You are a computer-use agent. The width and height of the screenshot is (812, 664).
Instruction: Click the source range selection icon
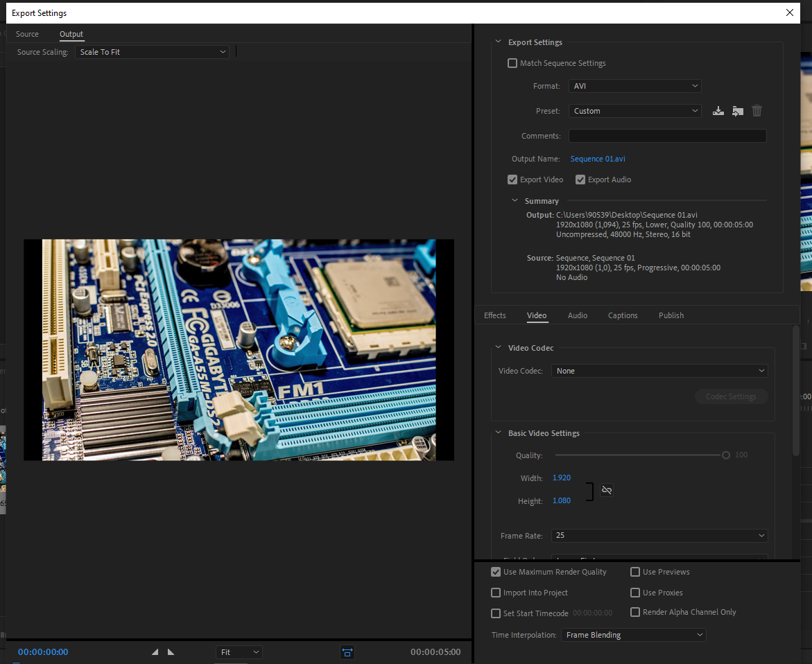(347, 652)
